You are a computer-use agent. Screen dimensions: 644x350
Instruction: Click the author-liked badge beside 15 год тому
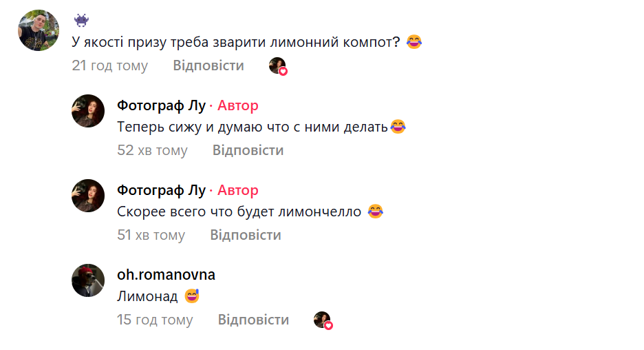[x=323, y=320]
